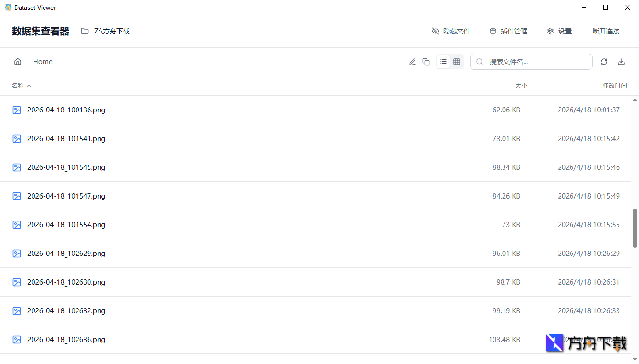Sort files by 大小 column
Viewport: 639px width, 364px height.
tap(521, 86)
